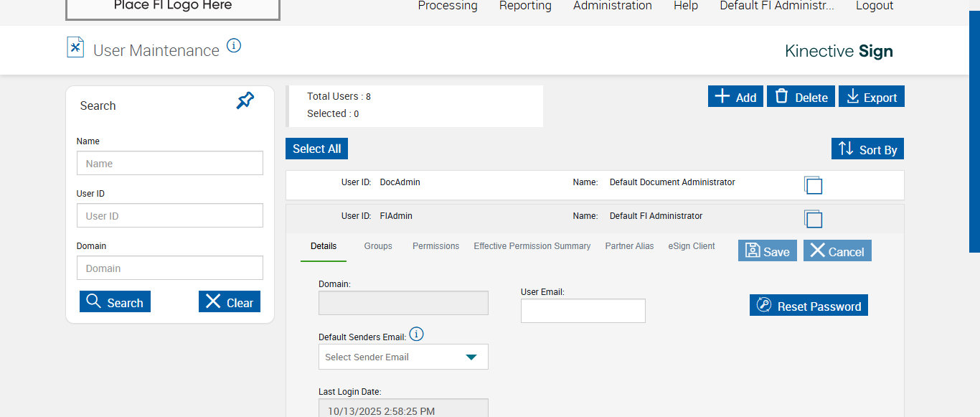This screenshot has width=980, height=417.
Task: Clear the search filters
Action: pyautogui.click(x=230, y=302)
